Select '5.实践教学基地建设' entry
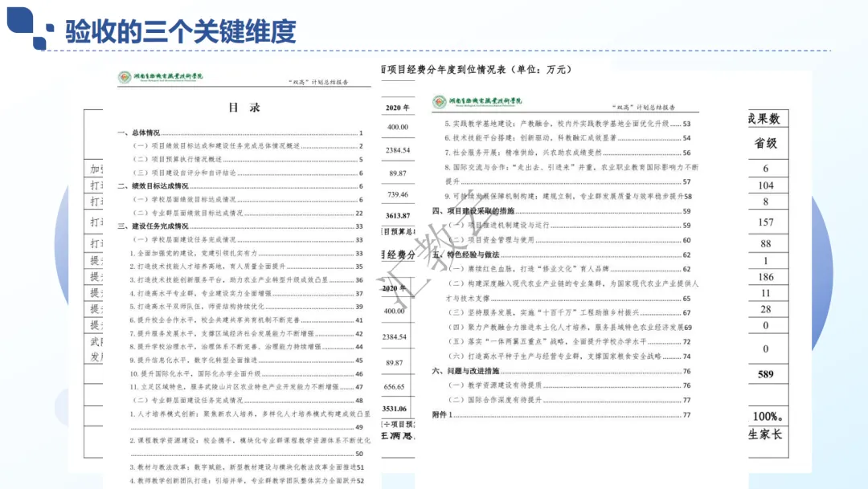The width and height of the screenshot is (868, 489). (567, 124)
